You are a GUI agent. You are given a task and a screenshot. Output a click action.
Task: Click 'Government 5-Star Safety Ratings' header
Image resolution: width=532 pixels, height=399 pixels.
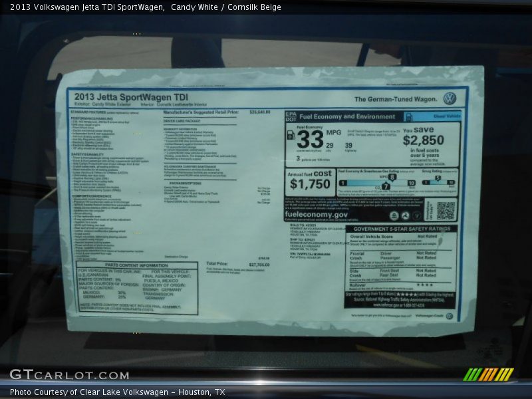tap(402, 229)
